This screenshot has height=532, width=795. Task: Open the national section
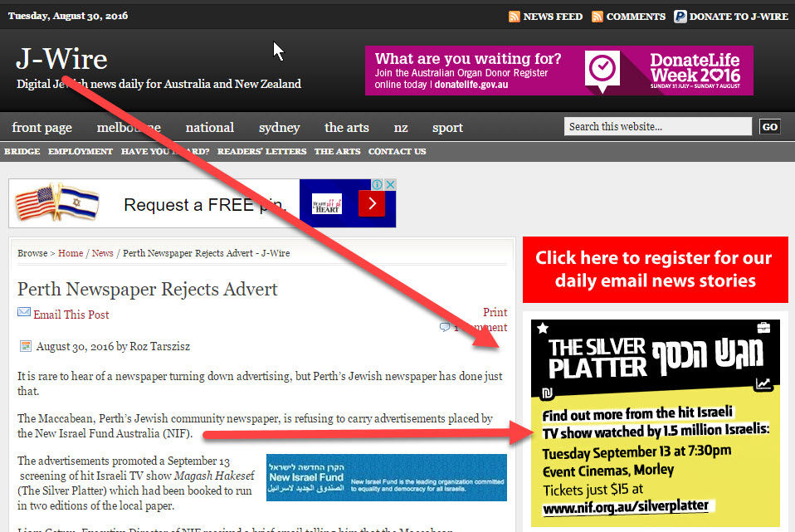210,127
